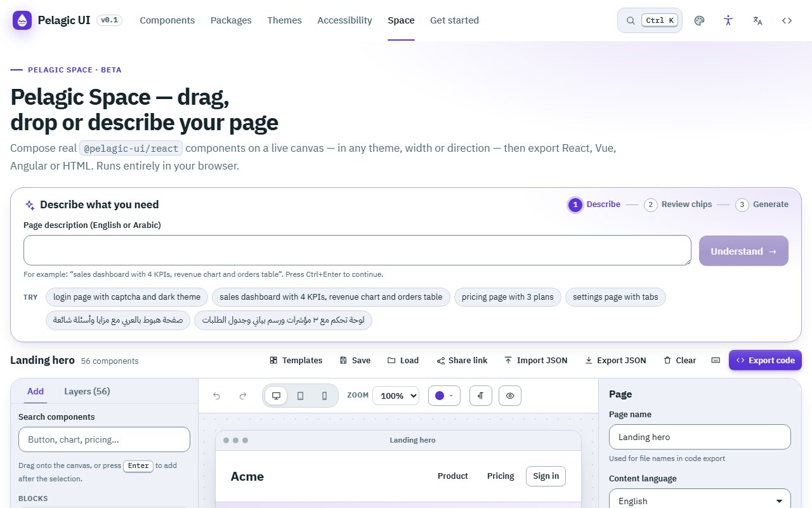Open the Get started nav link
Screen dimensions: 812x508
[x=454, y=20]
